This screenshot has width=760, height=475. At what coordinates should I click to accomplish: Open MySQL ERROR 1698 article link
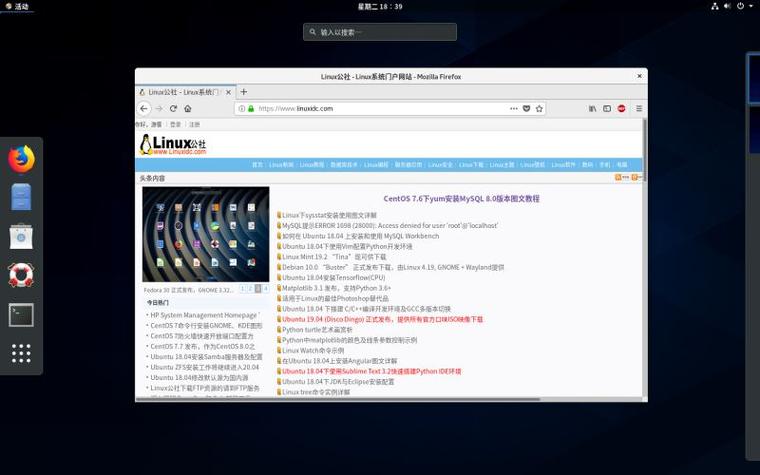(x=390, y=225)
